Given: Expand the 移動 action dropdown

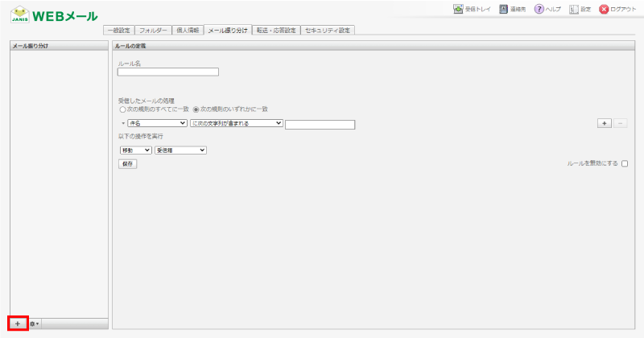Looking at the screenshot, I should pyautogui.click(x=134, y=150).
